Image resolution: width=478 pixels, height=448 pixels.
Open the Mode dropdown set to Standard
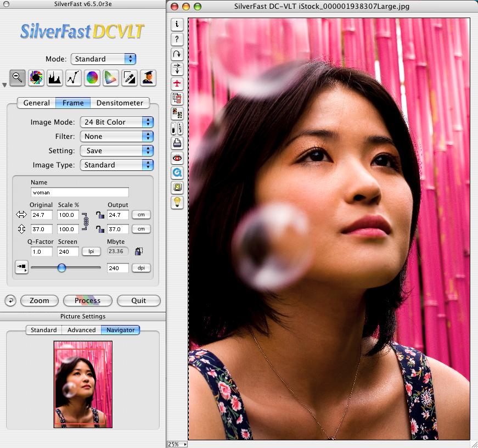(x=103, y=59)
